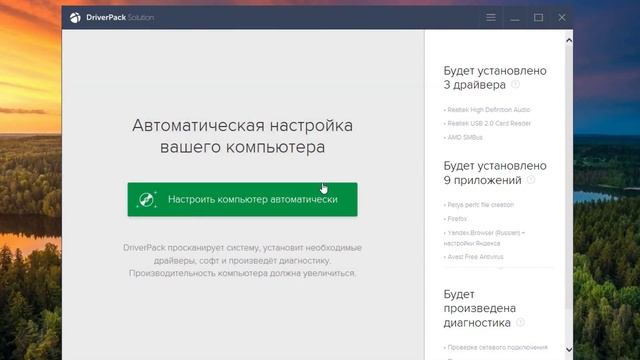Select 'Realtek High Definition Audio' driver entry

(x=487, y=110)
